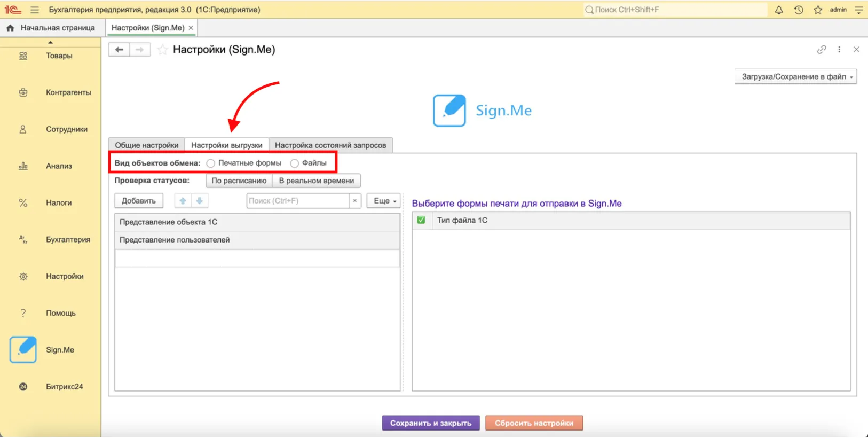Move row down with the down arrow

tap(200, 201)
